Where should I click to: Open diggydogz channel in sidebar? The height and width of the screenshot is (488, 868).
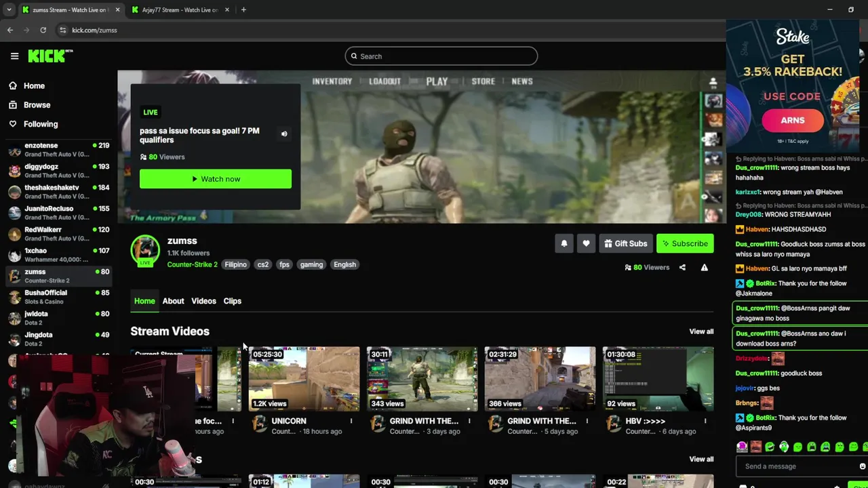point(58,171)
